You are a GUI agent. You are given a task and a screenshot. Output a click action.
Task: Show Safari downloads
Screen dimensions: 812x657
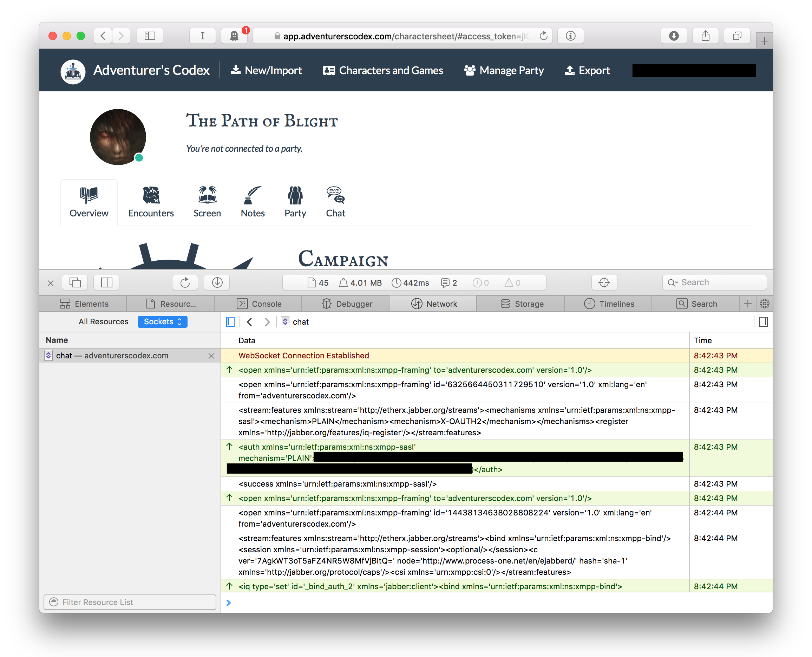674,36
